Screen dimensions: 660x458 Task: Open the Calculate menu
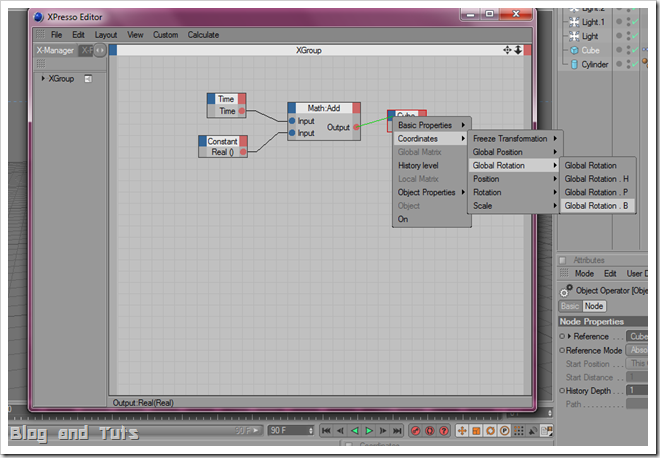pos(203,35)
